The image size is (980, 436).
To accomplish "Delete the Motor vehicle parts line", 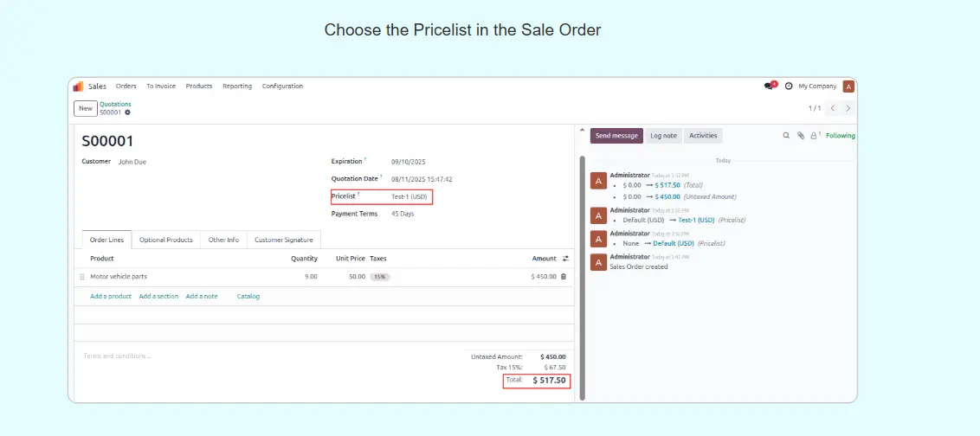I will click(x=564, y=277).
